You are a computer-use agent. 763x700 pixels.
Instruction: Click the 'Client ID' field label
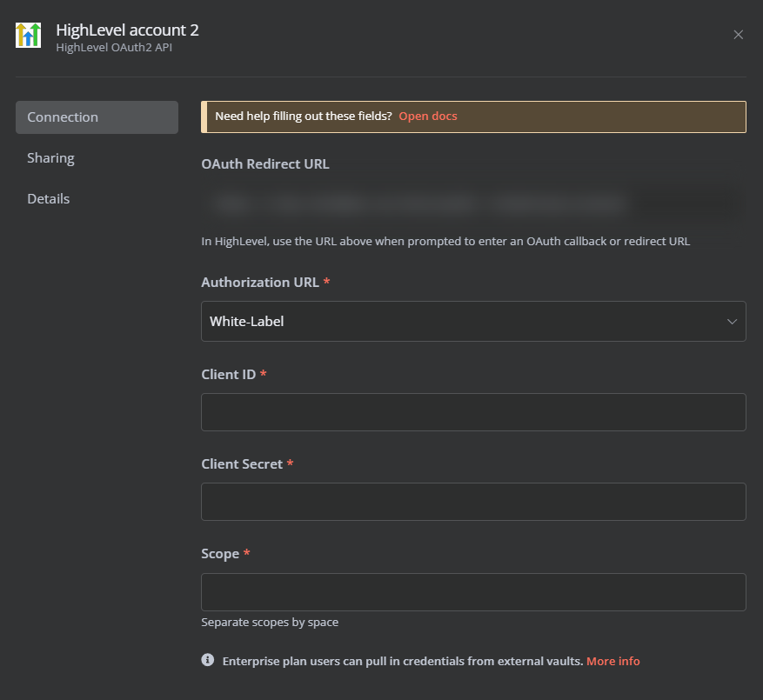click(x=228, y=375)
